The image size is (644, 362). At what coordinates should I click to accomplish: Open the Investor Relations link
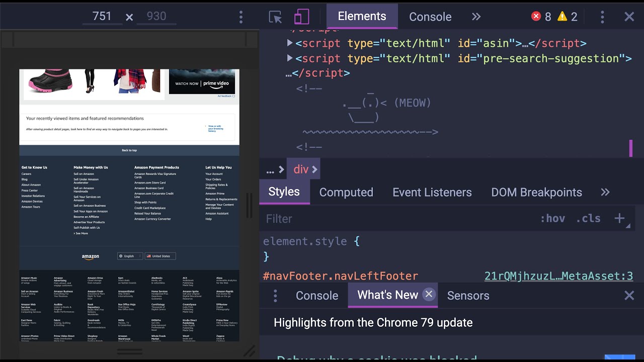pyautogui.click(x=33, y=196)
